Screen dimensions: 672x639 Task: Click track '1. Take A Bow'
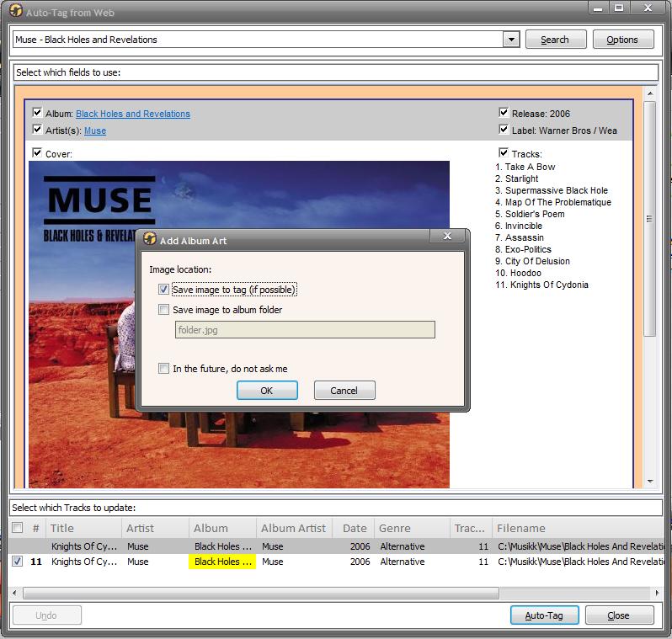pyautogui.click(x=525, y=167)
